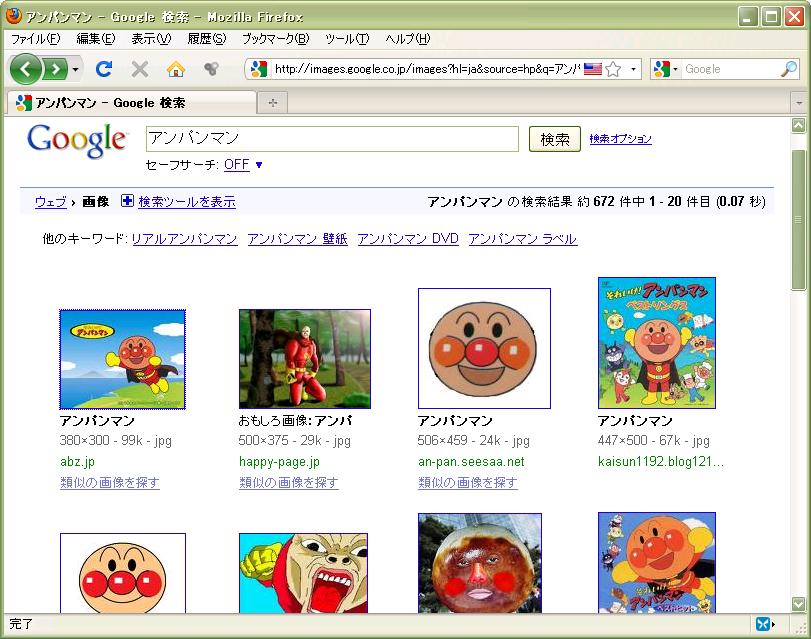This screenshot has height=639, width=811.
Task: Find similar images for an-pan.seesaa.net result
Action: point(468,482)
